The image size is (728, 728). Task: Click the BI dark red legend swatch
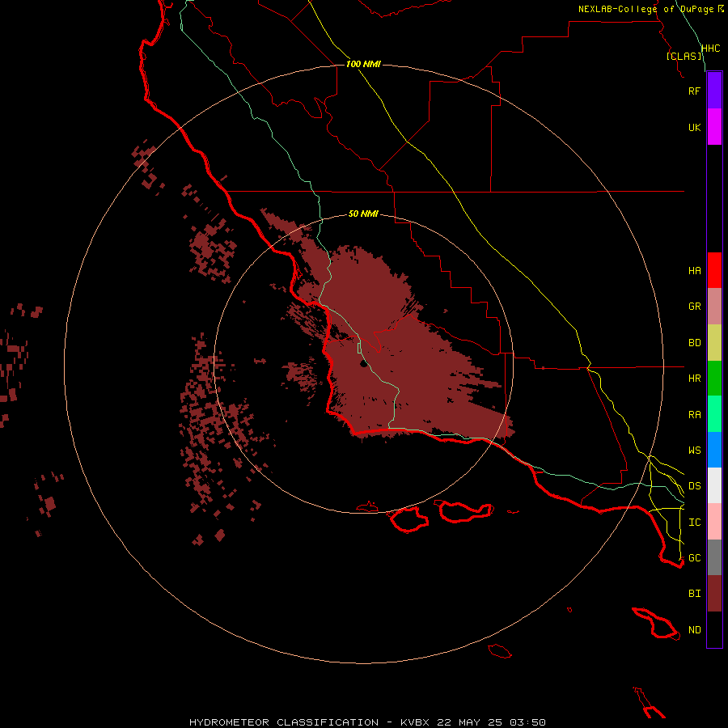click(x=714, y=594)
